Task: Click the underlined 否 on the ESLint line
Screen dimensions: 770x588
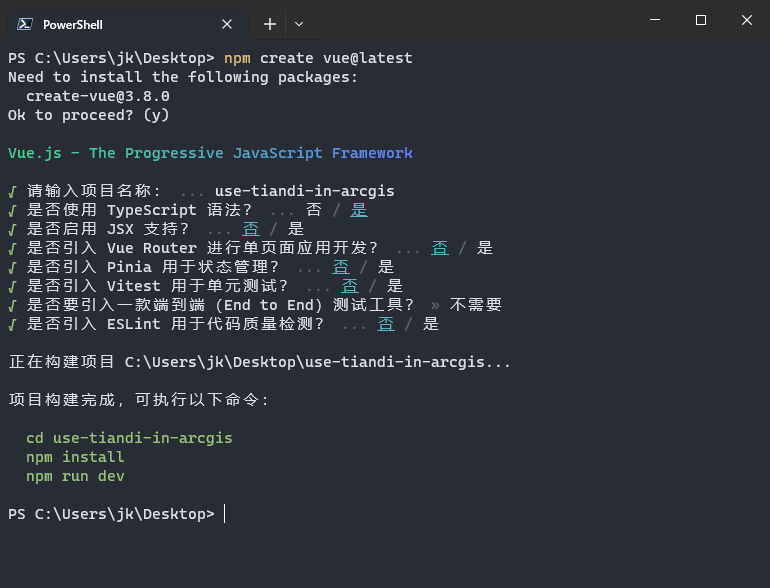Action: pos(386,324)
